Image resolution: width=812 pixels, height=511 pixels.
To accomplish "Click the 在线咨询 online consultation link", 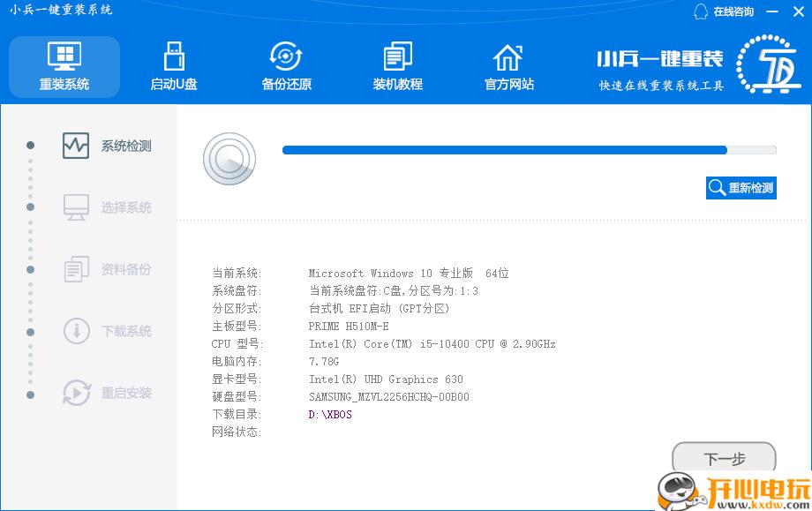I will [x=724, y=11].
